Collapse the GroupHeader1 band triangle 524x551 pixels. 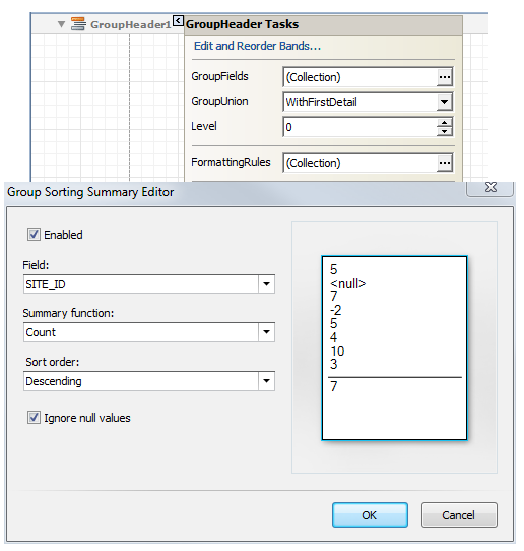click(62, 24)
